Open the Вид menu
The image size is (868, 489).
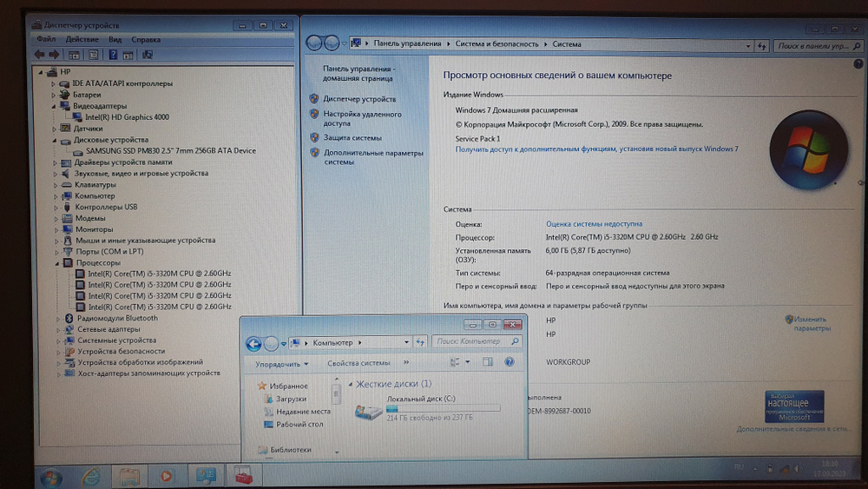click(x=115, y=39)
